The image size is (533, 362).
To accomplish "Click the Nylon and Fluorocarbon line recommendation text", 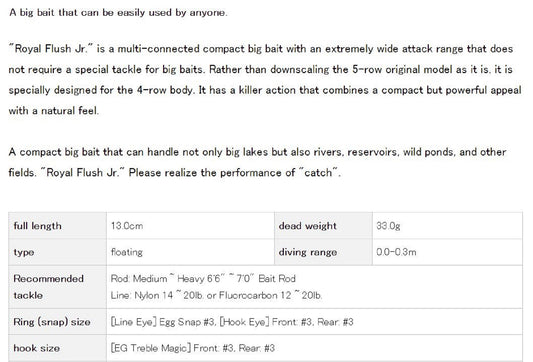I will [216, 295].
